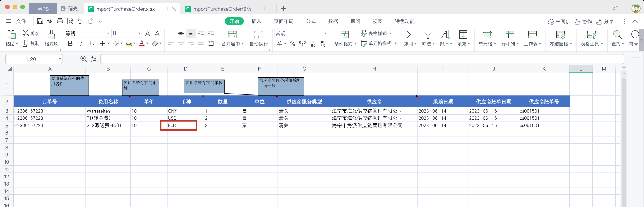Click the Format Painter (格式刷) icon
Screen dimensions: 644x207
pyautogui.click(x=51, y=35)
